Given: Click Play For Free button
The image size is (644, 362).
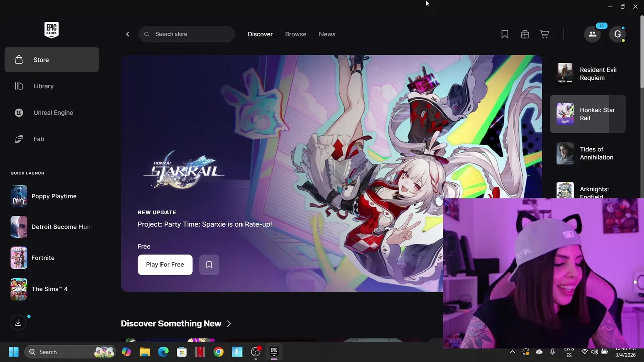Looking at the screenshot, I should (x=165, y=265).
